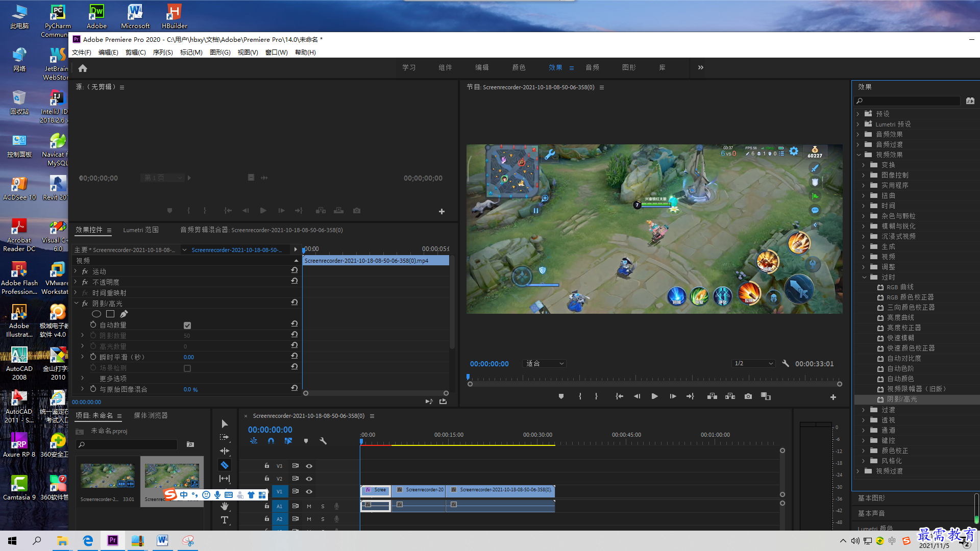This screenshot has width=980, height=551.
Task: Select the Hand tool
Action: 225,506
